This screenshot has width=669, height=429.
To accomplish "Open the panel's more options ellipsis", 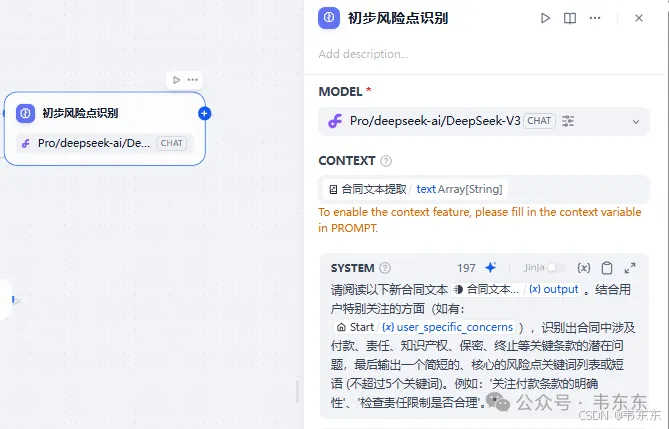I will (595, 18).
